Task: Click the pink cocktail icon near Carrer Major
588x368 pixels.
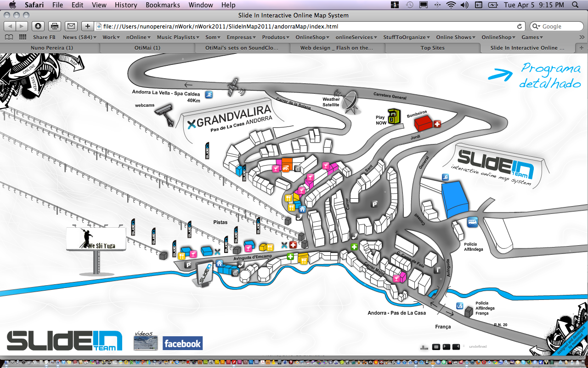Action: pyautogui.click(x=396, y=279)
